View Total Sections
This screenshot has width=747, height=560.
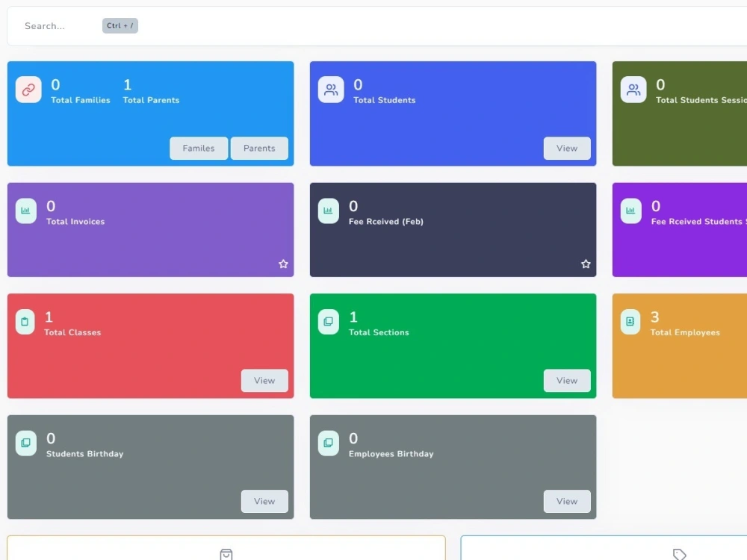(567, 381)
